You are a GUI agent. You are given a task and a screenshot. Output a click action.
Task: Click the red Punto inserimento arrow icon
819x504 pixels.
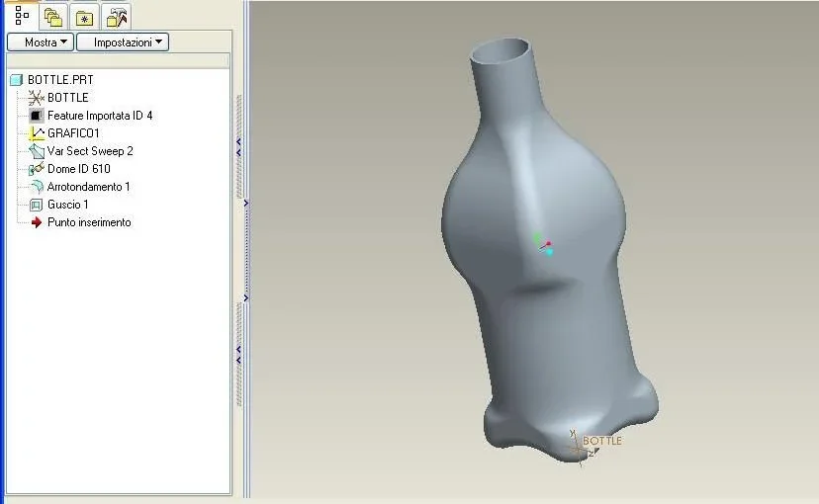(36, 222)
